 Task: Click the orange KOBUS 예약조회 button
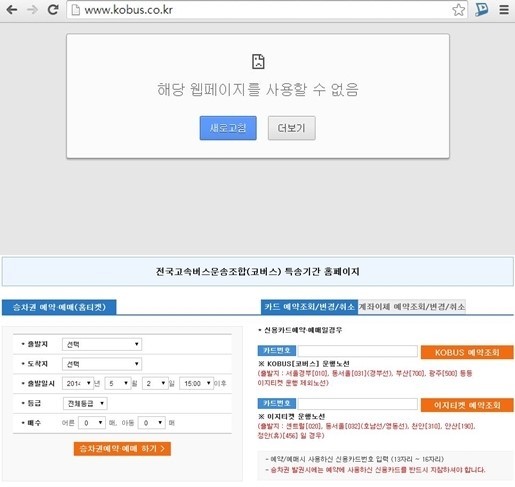pyautogui.click(x=467, y=352)
